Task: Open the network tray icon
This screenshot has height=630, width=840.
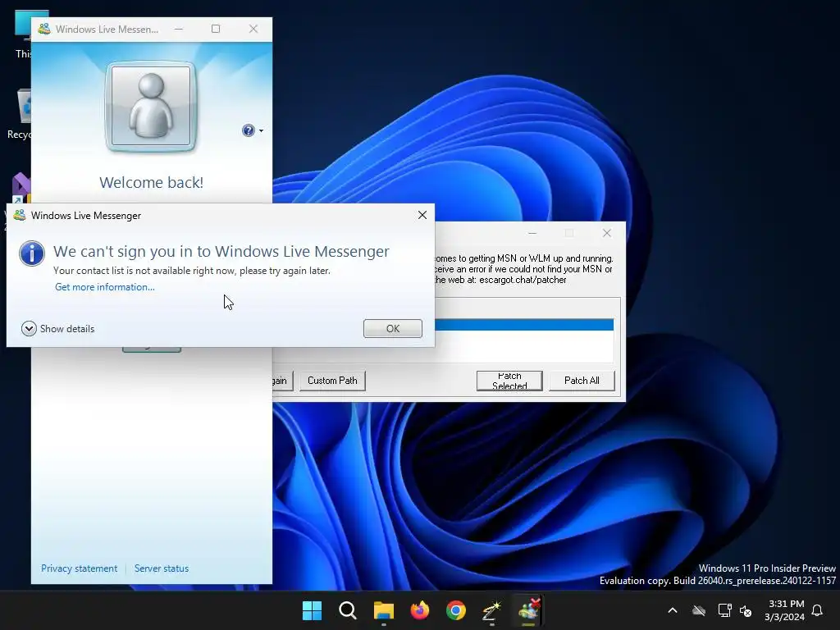Action: pos(724,610)
